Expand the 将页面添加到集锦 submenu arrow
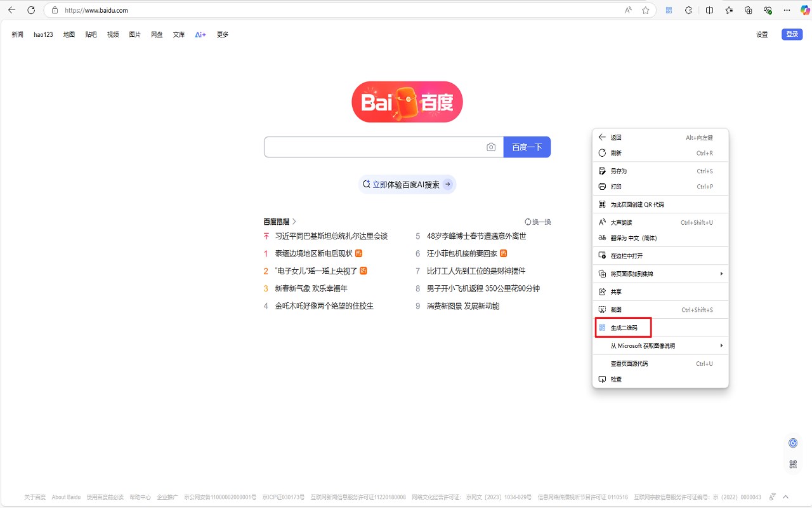Screen dimensions: 812x508 coord(721,274)
